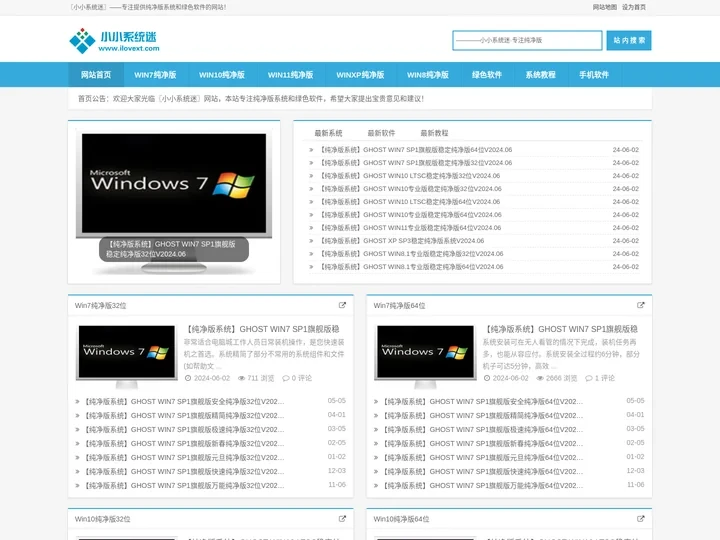Open WINXP纯净版 navigation menu item
The height and width of the screenshot is (540, 720).
click(x=360, y=74)
